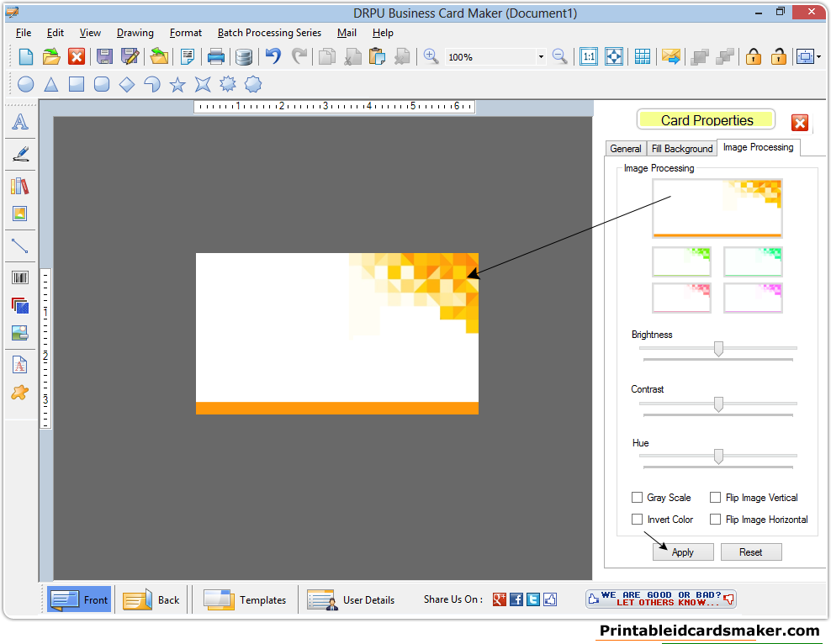The height and width of the screenshot is (644, 831).
Task: Select the triangle shape tool
Action: pos(50,84)
